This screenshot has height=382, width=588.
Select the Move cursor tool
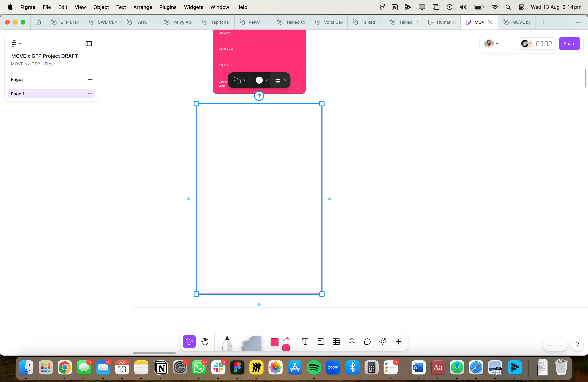coord(189,342)
